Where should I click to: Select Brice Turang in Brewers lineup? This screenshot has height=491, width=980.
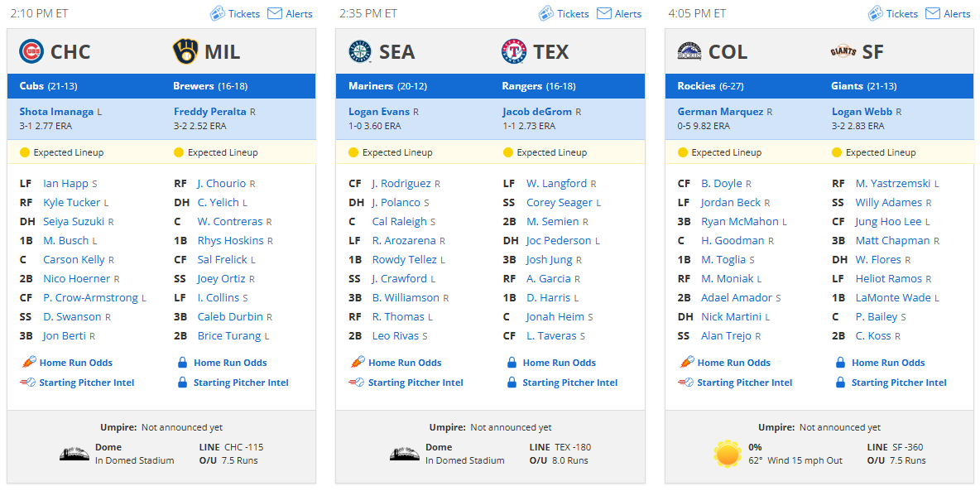229,336
